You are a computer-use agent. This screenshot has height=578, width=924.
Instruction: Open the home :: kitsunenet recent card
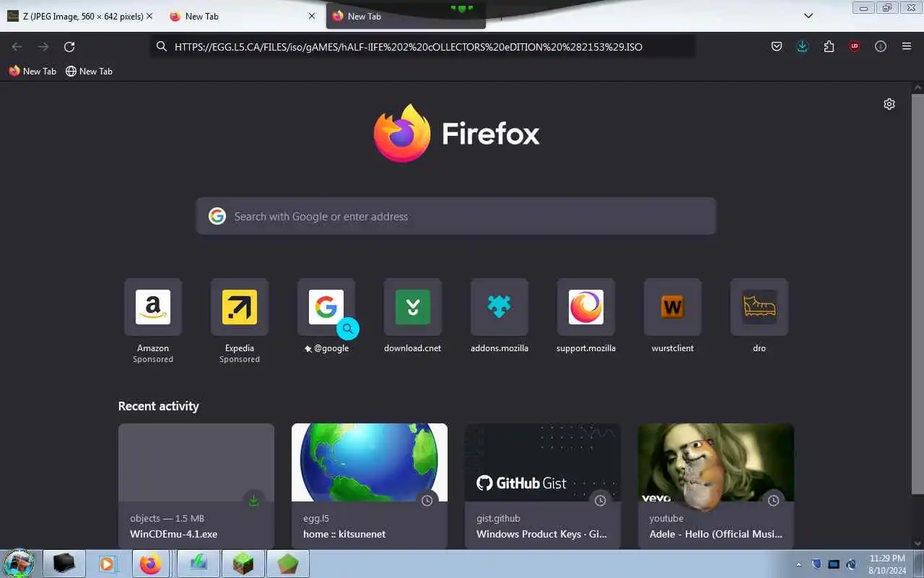pyautogui.click(x=370, y=486)
